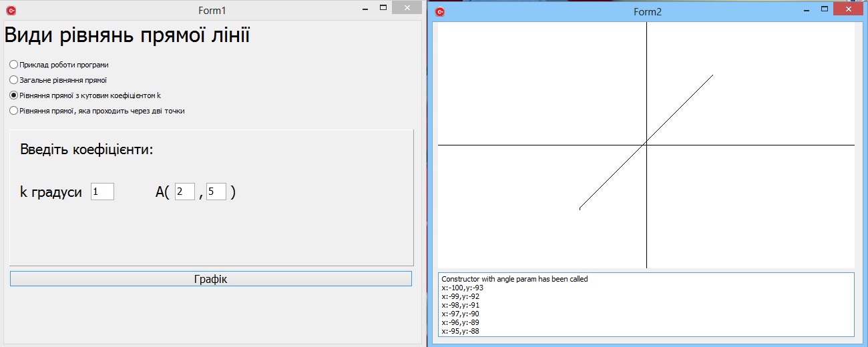Click the plotted diagonal line in Form2 graph
The width and height of the screenshot is (868, 347).
[646, 141]
